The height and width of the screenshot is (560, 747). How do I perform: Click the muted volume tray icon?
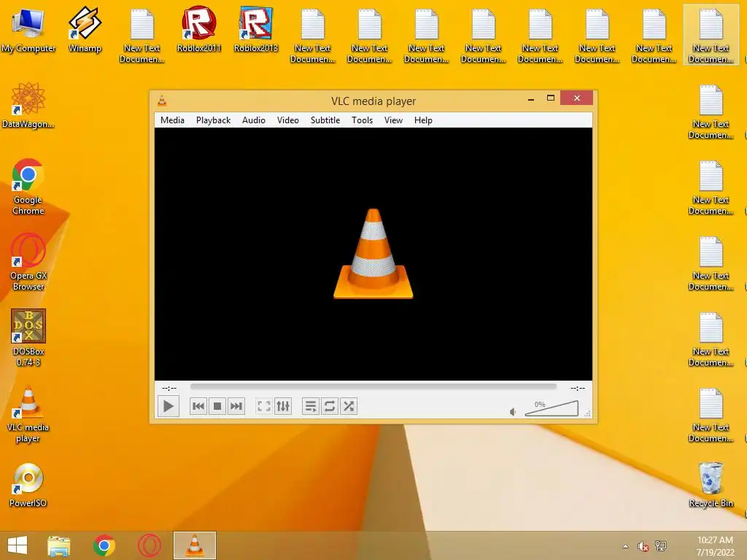point(643,546)
